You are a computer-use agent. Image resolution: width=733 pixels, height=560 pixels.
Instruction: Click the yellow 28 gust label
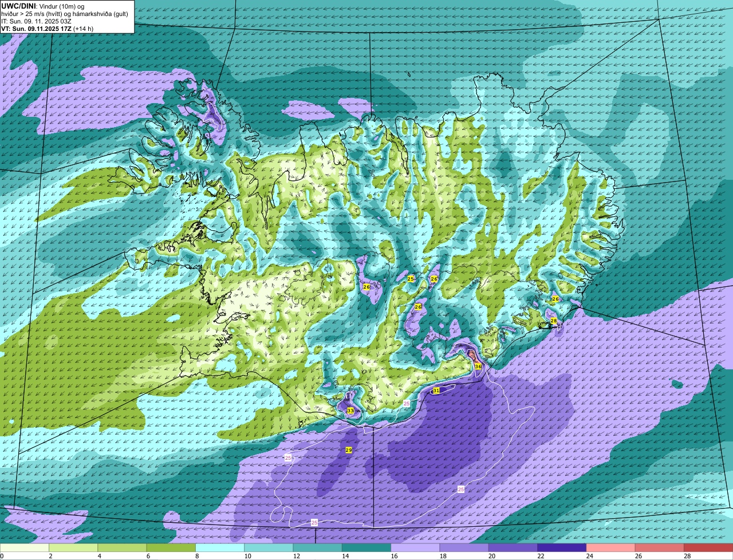coord(554,321)
